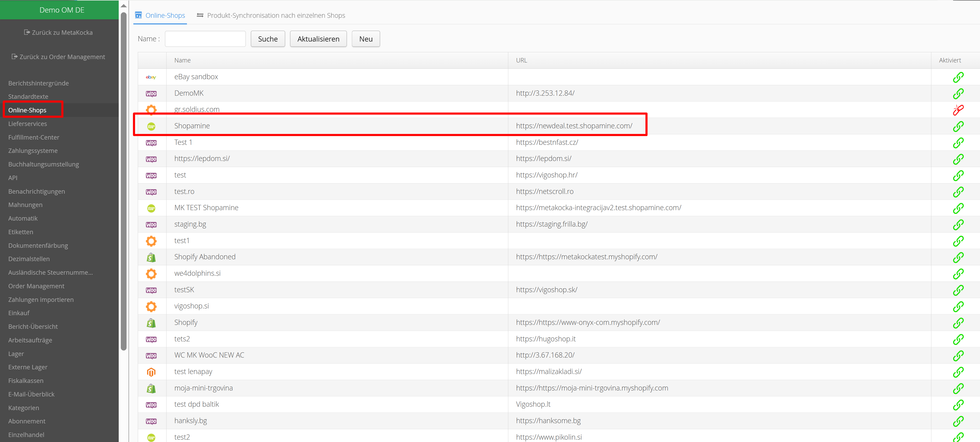Click the green Shopamine icon for MK TEST Shopamine
This screenshot has height=442, width=980.
click(x=151, y=208)
